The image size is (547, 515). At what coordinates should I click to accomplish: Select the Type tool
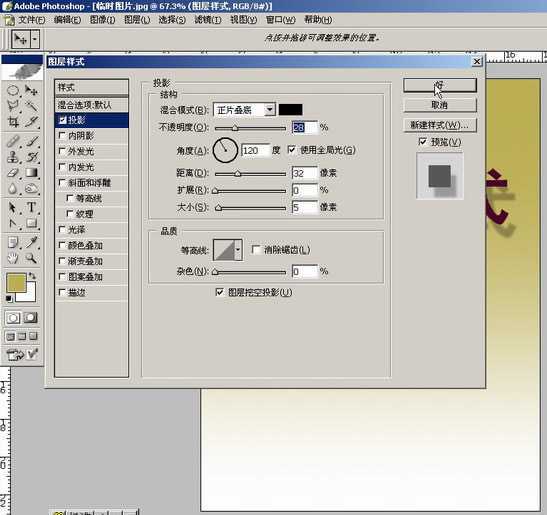[x=31, y=207]
